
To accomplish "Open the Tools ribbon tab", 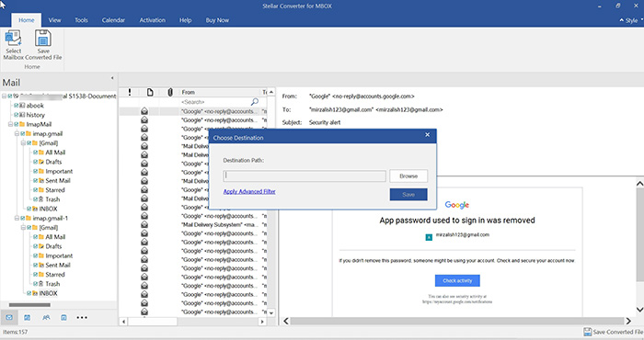I will coord(81,20).
